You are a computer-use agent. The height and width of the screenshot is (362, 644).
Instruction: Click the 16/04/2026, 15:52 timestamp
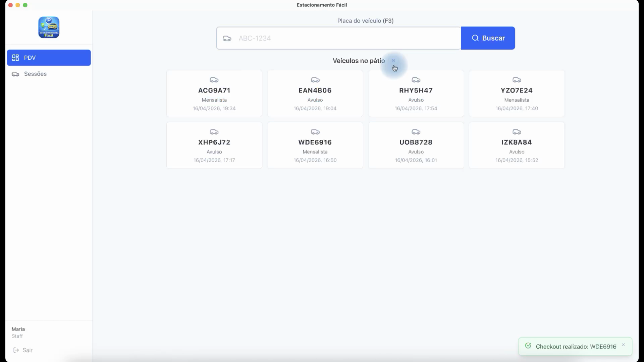(x=517, y=160)
